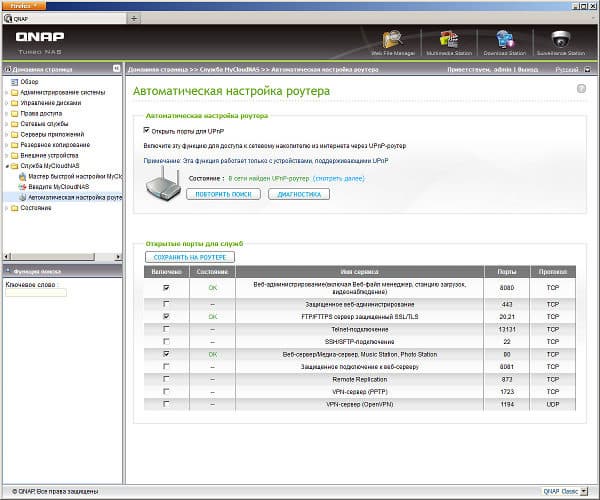This screenshot has height=500, width=600.
Task: Expand the Сетевые службы tree node
Action: [x=7, y=124]
